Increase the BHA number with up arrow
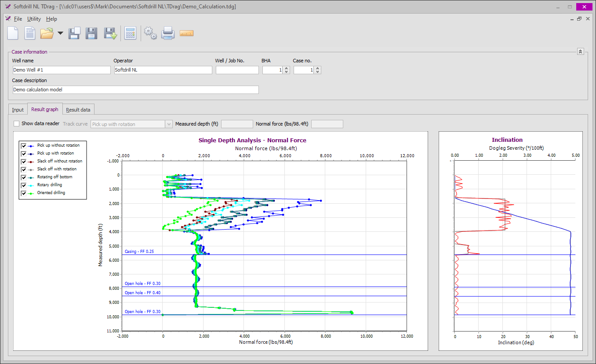This screenshot has height=364, width=596. coord(287,68)
